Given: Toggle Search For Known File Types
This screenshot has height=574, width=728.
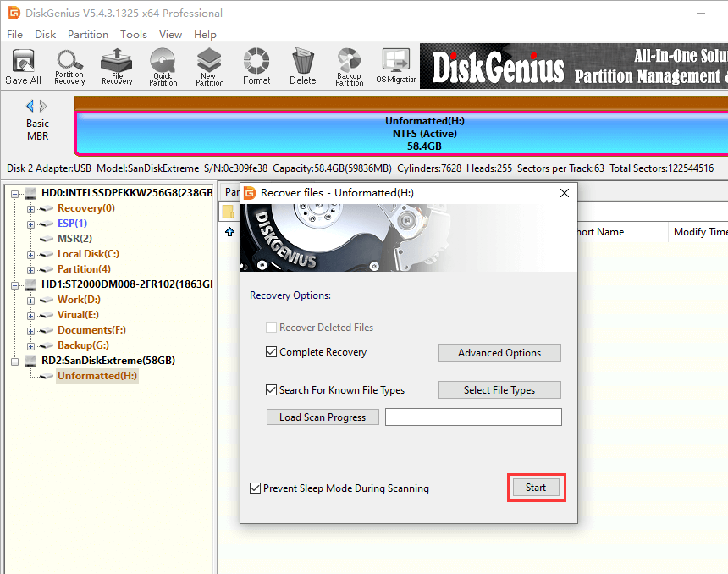Looking at the screenshot, I should tap(272, 390).
